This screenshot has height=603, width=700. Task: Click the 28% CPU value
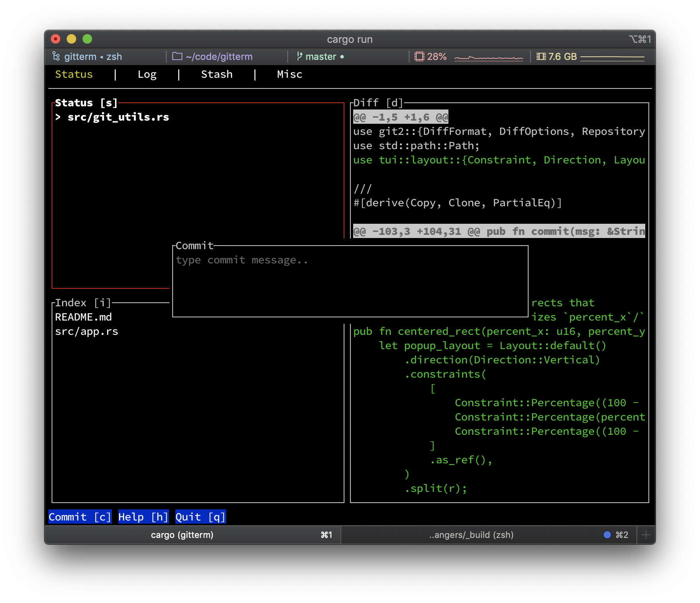(437, 57)
